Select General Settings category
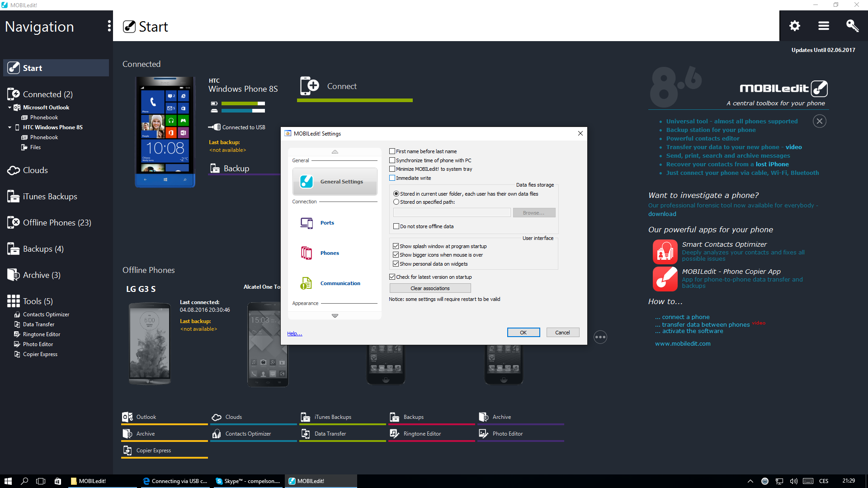This screenshot has height=488, width=868. tap(335, 182)
